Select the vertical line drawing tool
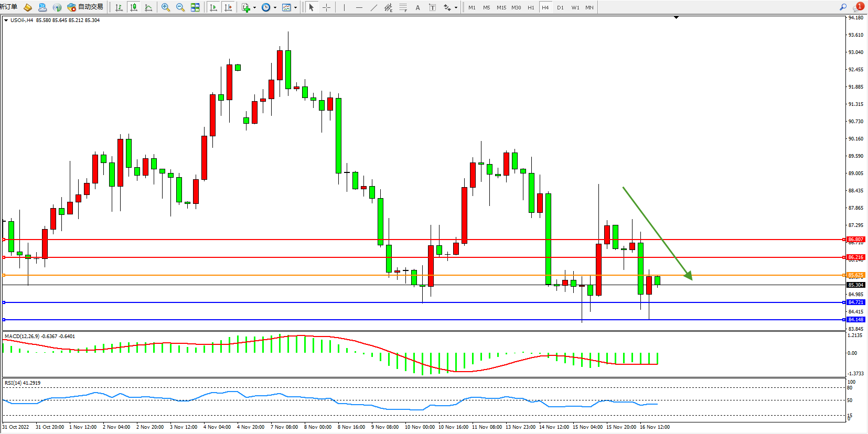The height and width of the screenshot is (434, 868). [x=344, y=7]
